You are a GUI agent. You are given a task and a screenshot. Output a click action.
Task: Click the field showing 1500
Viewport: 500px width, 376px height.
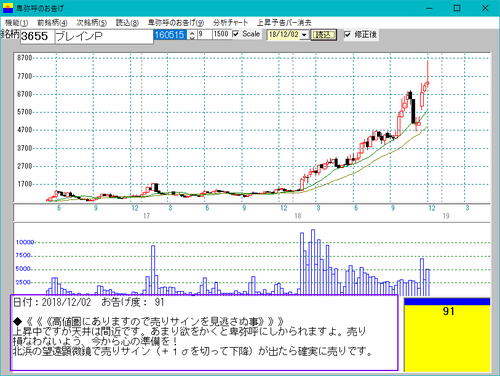tap(222, 34)
